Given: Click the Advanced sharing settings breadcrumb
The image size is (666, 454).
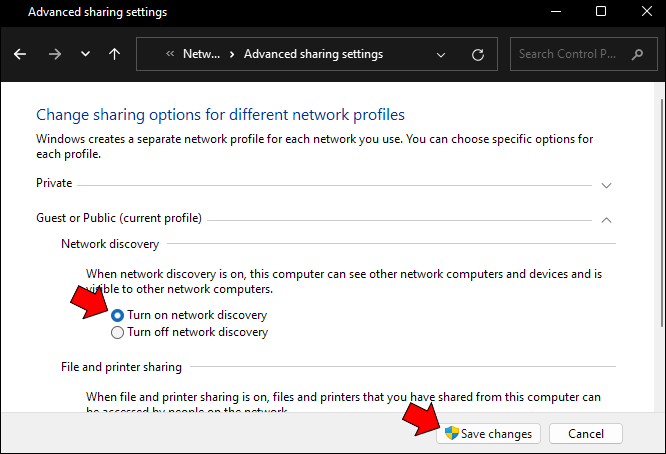Looking at the screenshot, I should (313, 54).
